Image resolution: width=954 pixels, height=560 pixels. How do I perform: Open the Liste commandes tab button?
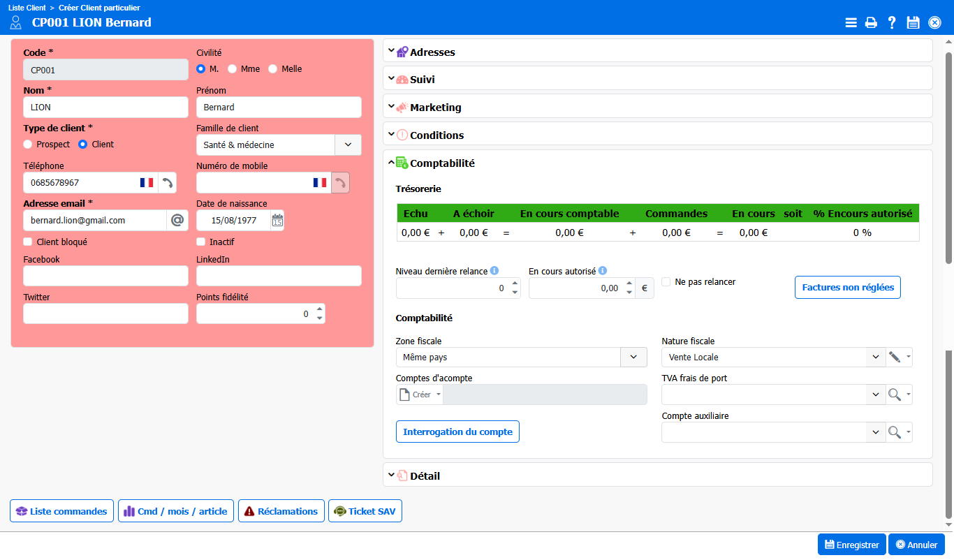pos(62,511)
